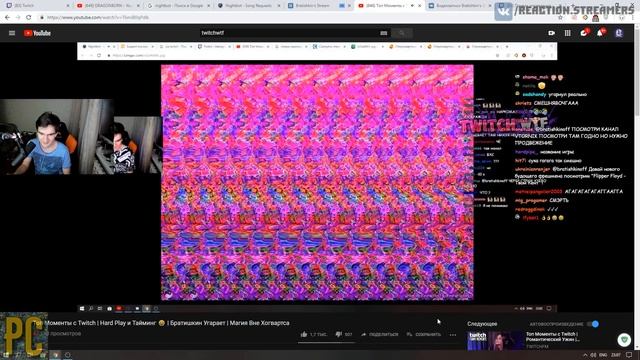
Task: Open the on-screen keyboard in search box
Action: pyautogui.click(x=383, y=33)
